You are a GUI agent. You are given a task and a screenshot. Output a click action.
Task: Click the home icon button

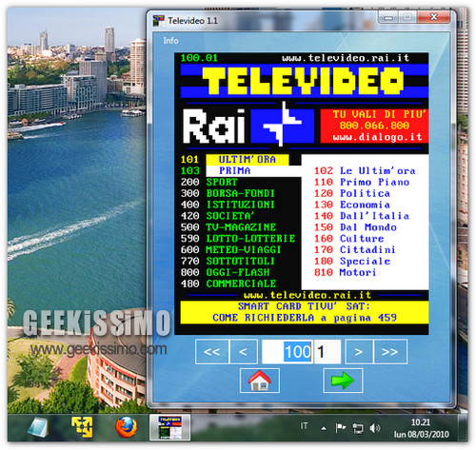click(x=260, y=381)
